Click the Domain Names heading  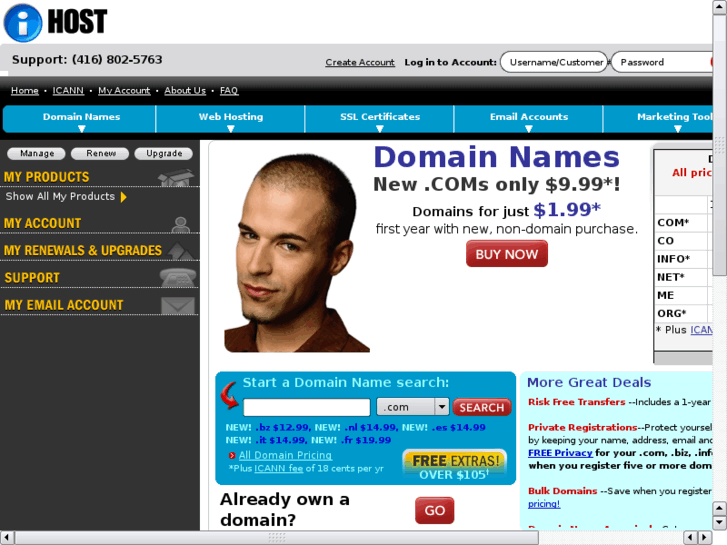click(497, 157)
